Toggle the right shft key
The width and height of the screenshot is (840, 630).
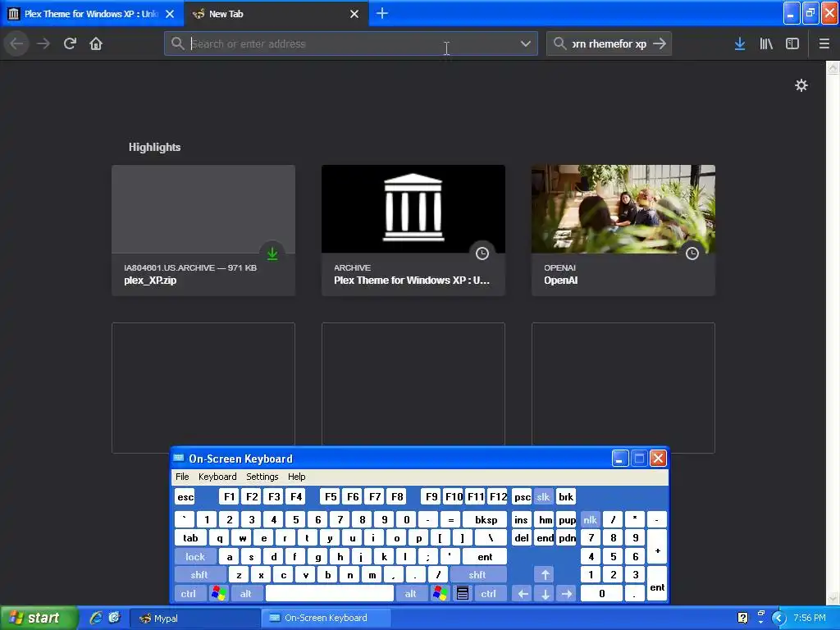pos(477,575)
